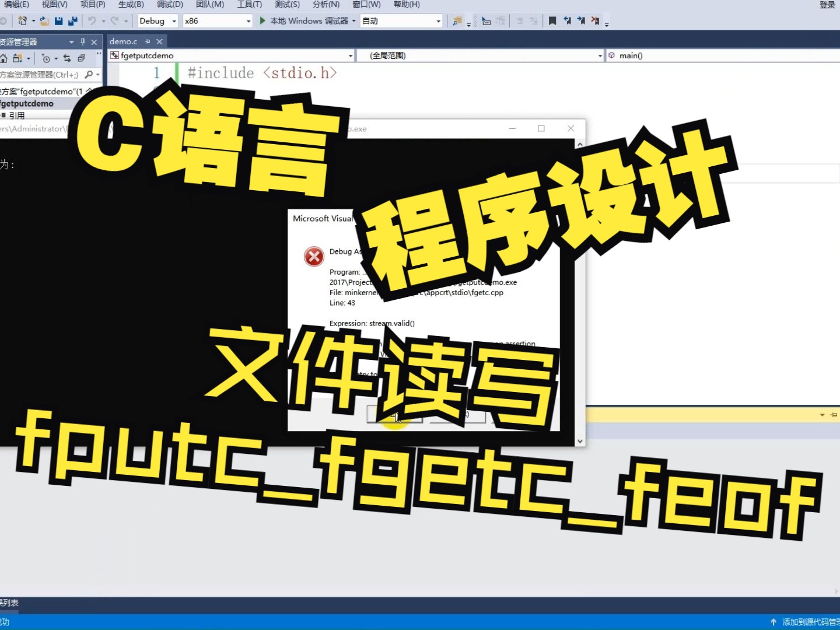This screenshot has width=840, height=630.
Task: Open the Undo history dropdown arrow
Action: [x=103, y=21]
